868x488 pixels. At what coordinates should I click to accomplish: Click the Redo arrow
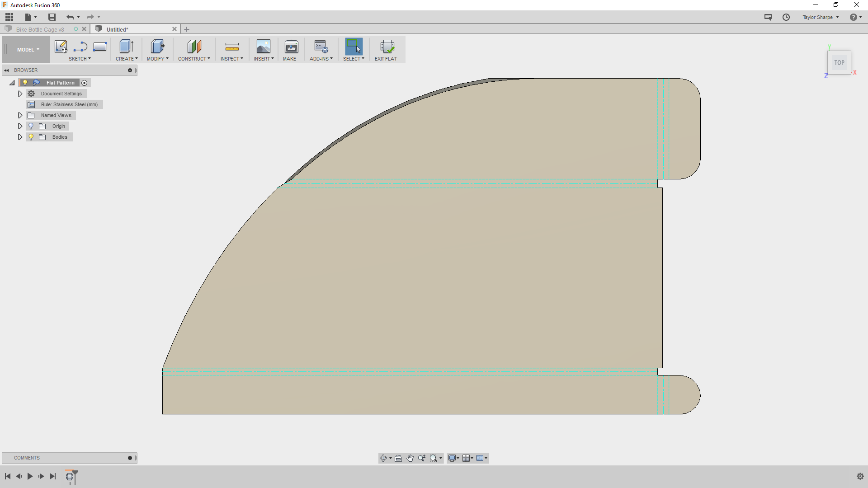(90, 17)
